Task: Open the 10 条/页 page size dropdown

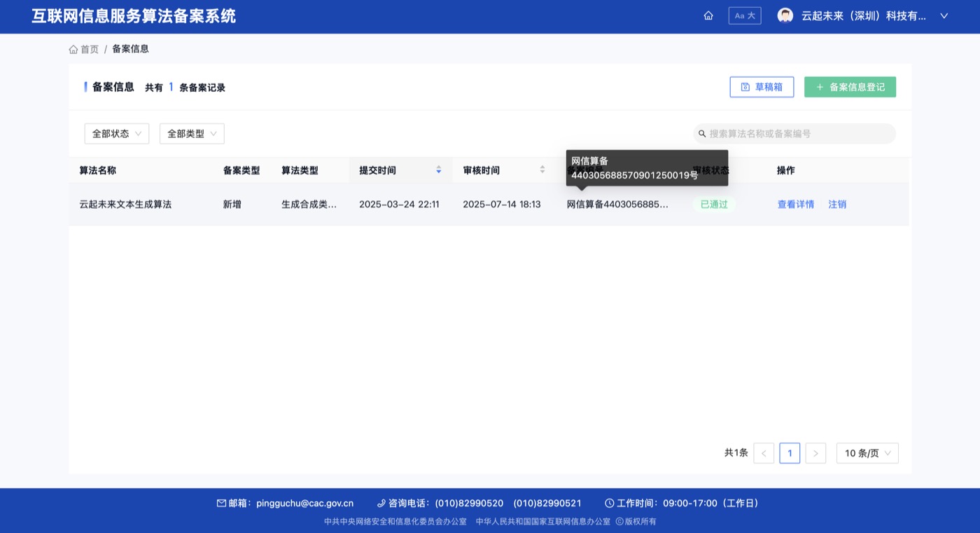Action: [867, 453]
